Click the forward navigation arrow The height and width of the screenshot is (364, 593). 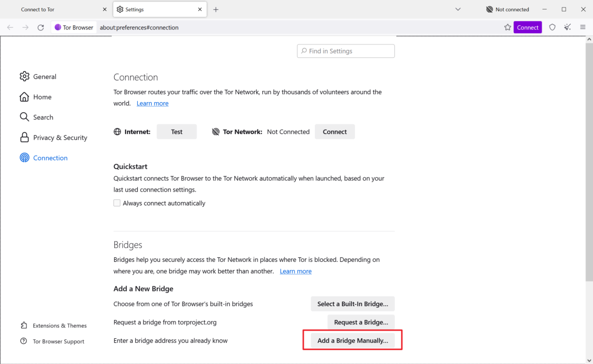26,28
